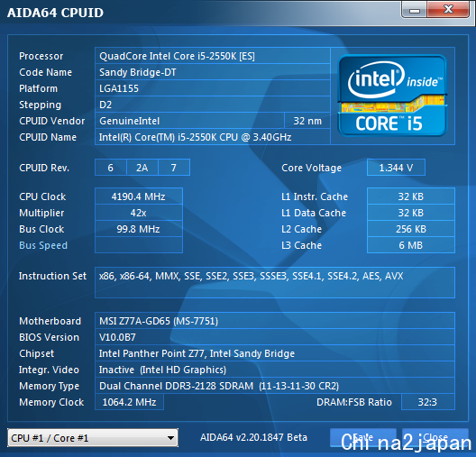Click the Intel Core i5 logo badge
This screenshot has width=476, height=457.
(392, 96)
